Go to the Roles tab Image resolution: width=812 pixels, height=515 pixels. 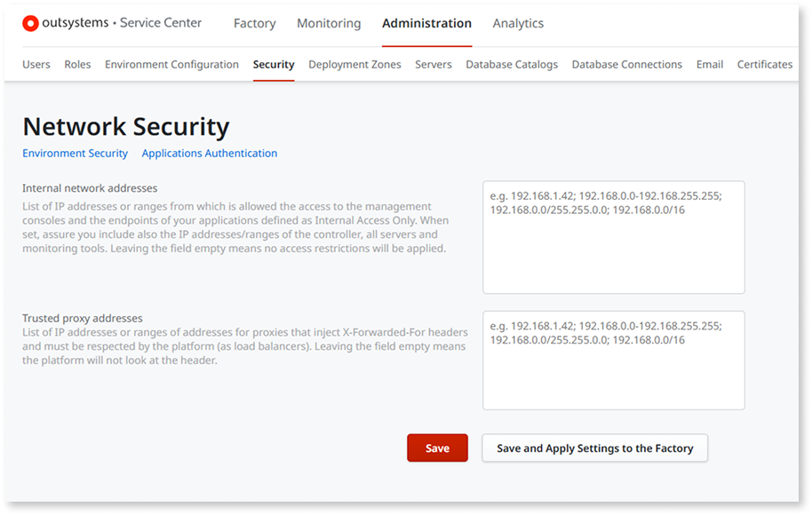(77, 64)
